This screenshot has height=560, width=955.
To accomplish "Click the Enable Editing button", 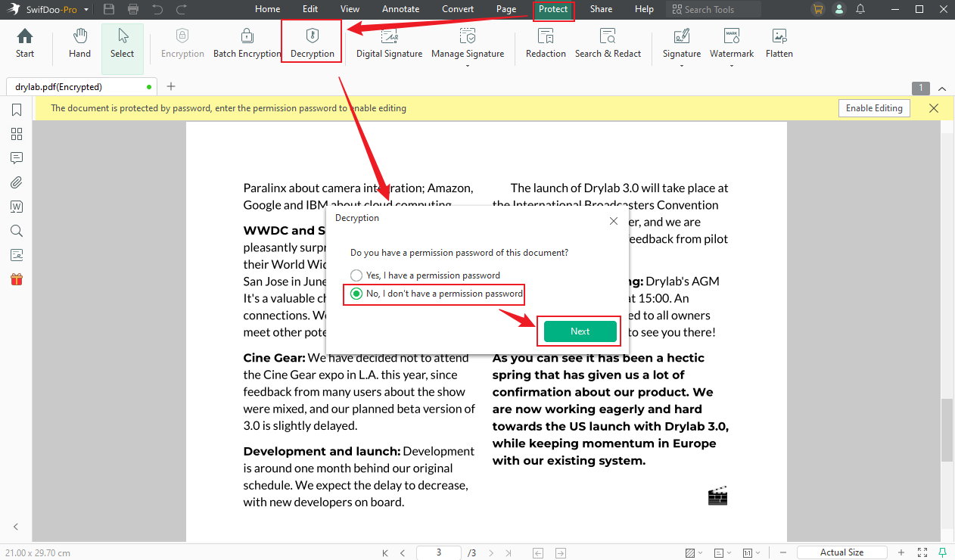I will tap(874, 108).
